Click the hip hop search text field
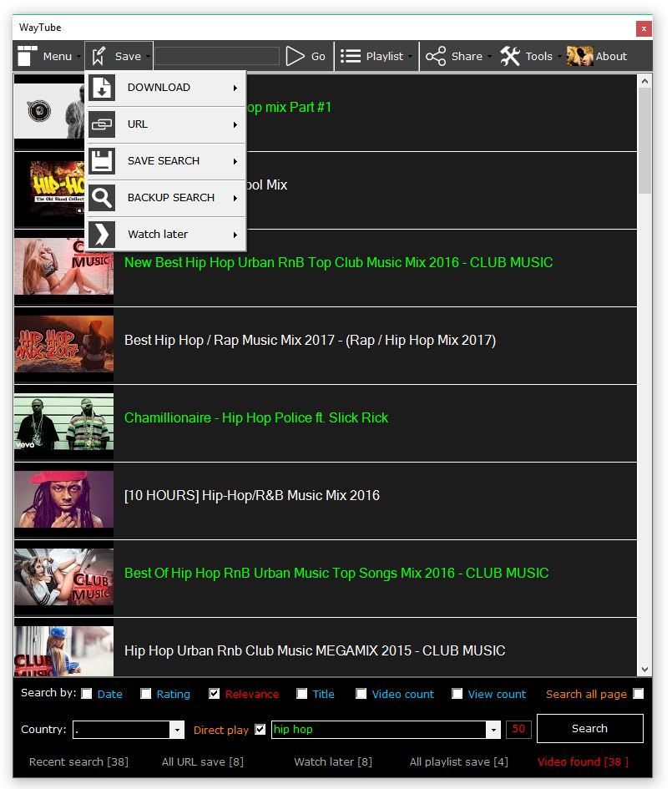The image size is (672, 789). click(x=379, y=730)
